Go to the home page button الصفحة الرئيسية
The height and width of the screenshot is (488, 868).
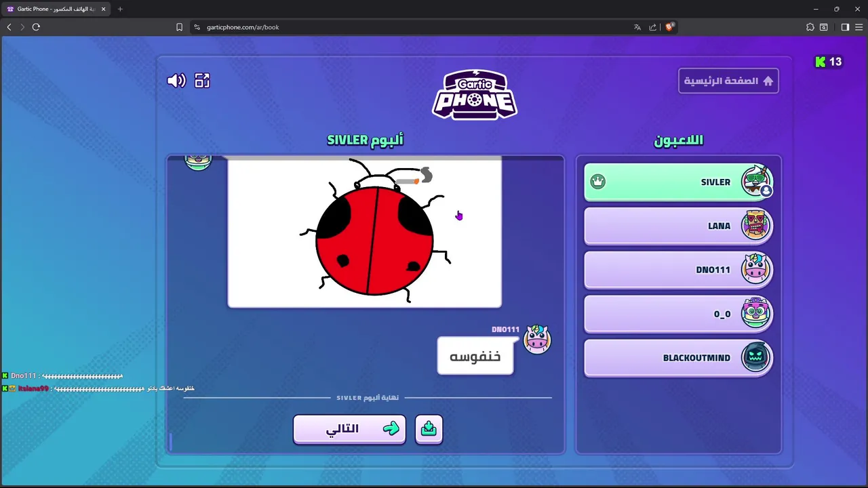[728, 81]
